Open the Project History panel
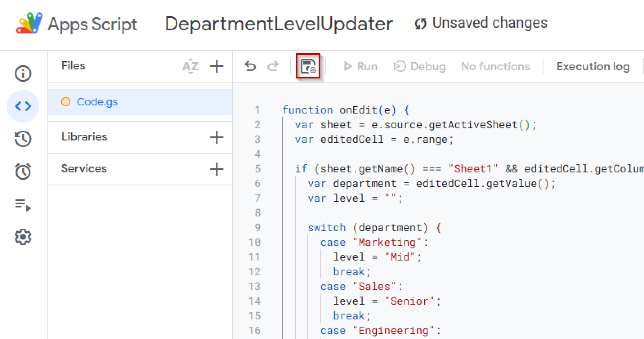This screenshot has width=644, height=339. (23, 139)
